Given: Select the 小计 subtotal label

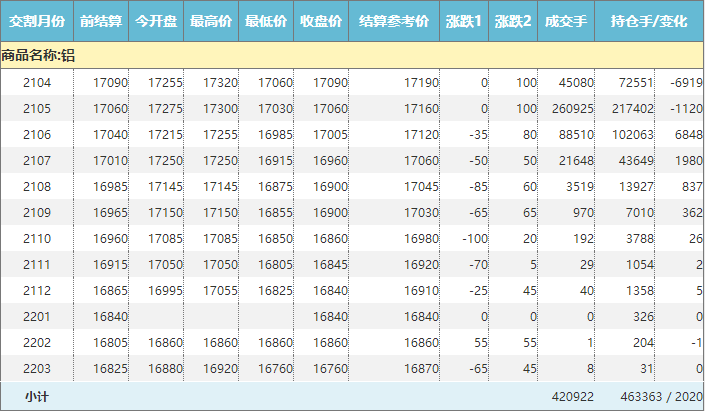Looking at the screenshot, I should click(x=37, y=397).
